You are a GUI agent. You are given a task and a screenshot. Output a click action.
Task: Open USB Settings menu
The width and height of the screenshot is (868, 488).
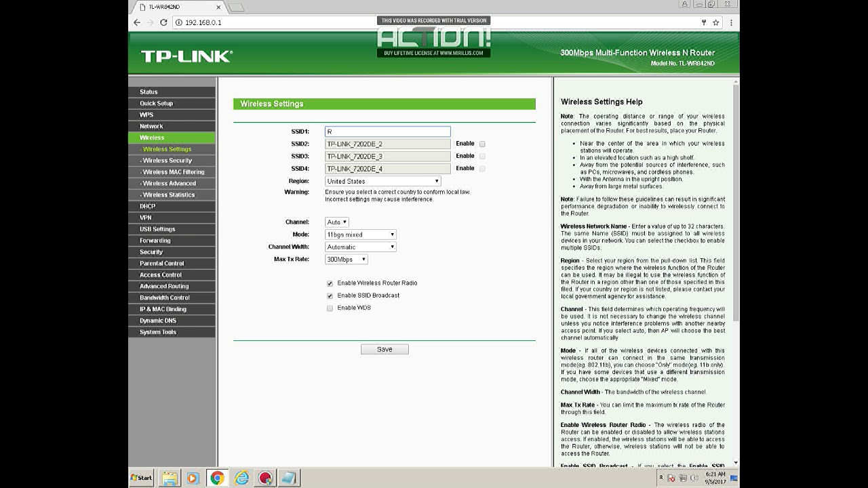(172, 229)
